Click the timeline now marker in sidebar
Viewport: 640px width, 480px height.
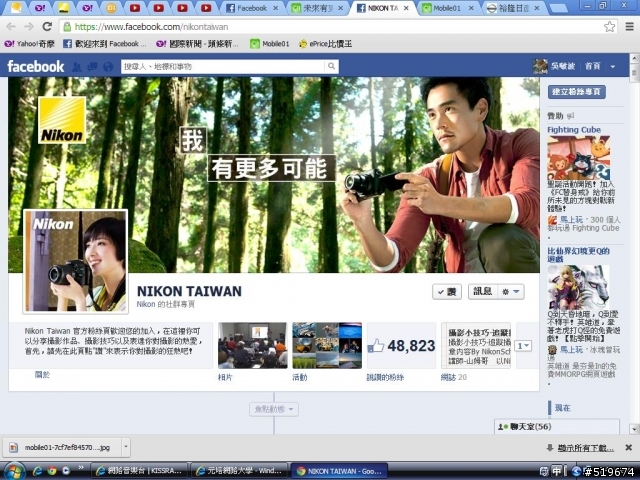(x=562, y=408)
